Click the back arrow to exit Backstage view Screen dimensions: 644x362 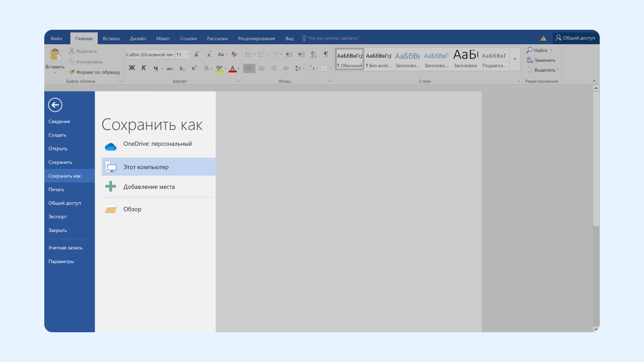click(x=55, y=105)
